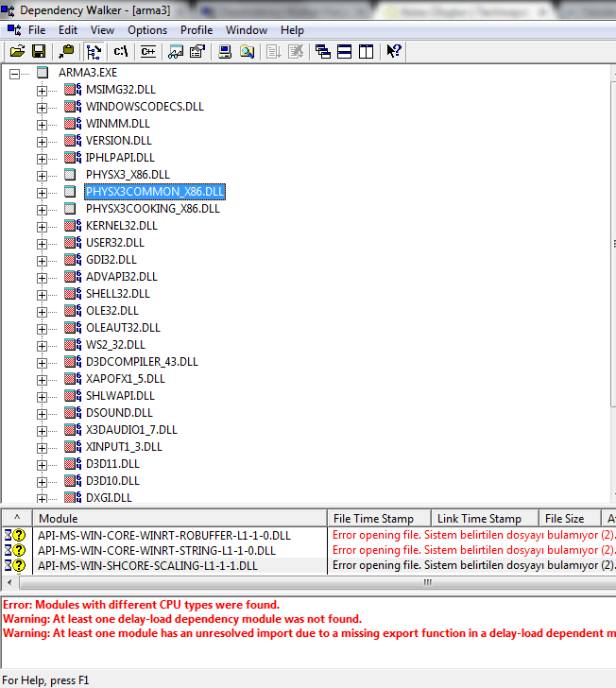This screenshot has width=616, height=688.
Task: Click the Properties (folder magnifier) toolbar icon
Action: pos(247,51)
